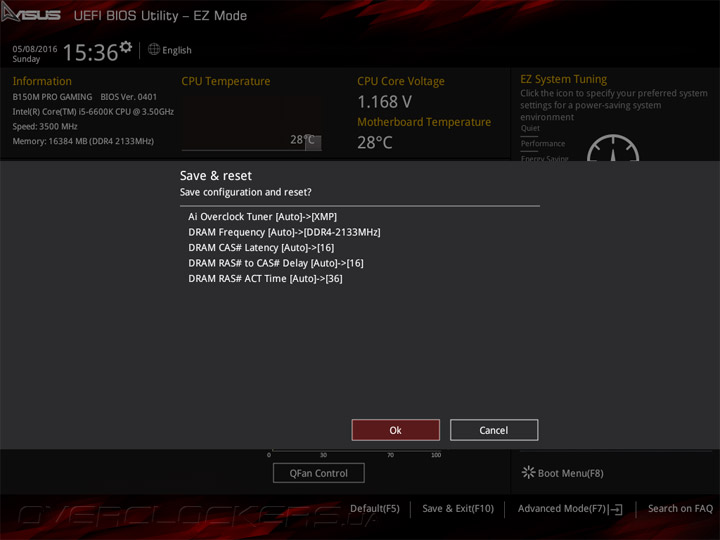The image size is (720, 540).
Task: Cancel the Save & reset dialog
Action: [x=494, y=430]
